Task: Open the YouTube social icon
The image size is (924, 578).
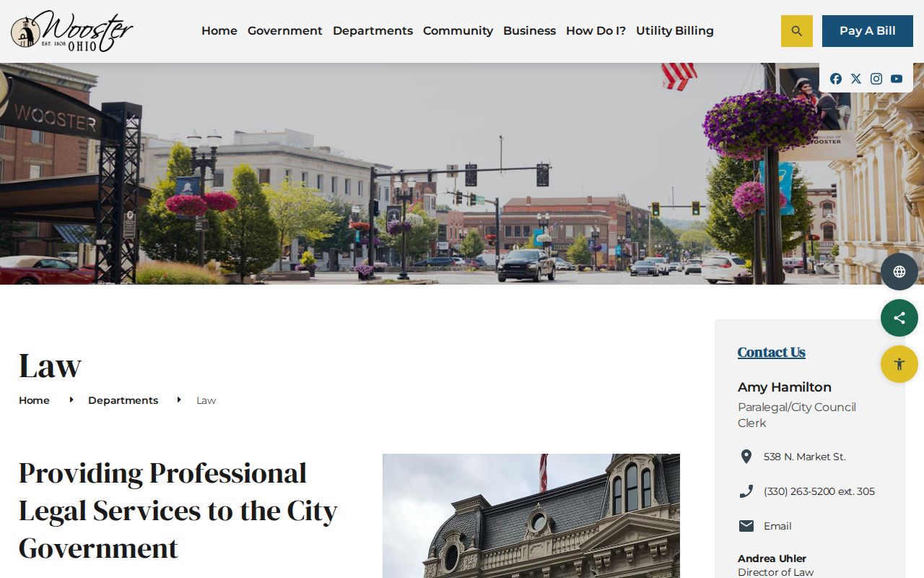Action: point(897,79)
